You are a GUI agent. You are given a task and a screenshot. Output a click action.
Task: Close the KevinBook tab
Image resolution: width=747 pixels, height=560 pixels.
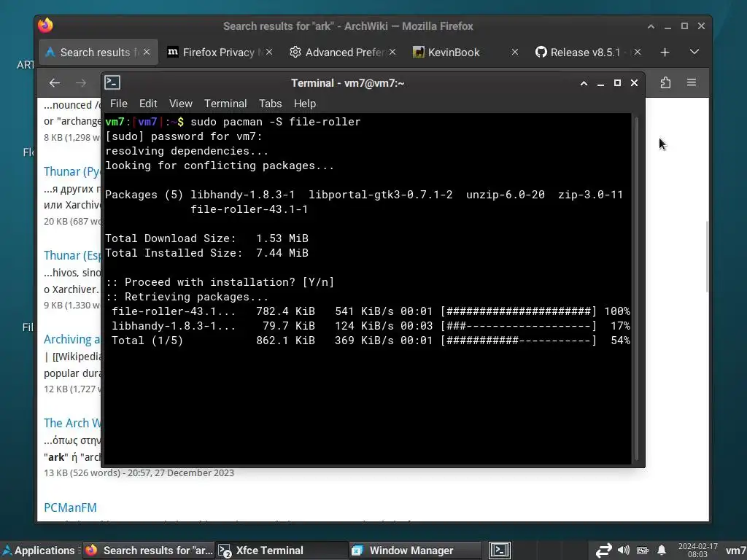515,52
